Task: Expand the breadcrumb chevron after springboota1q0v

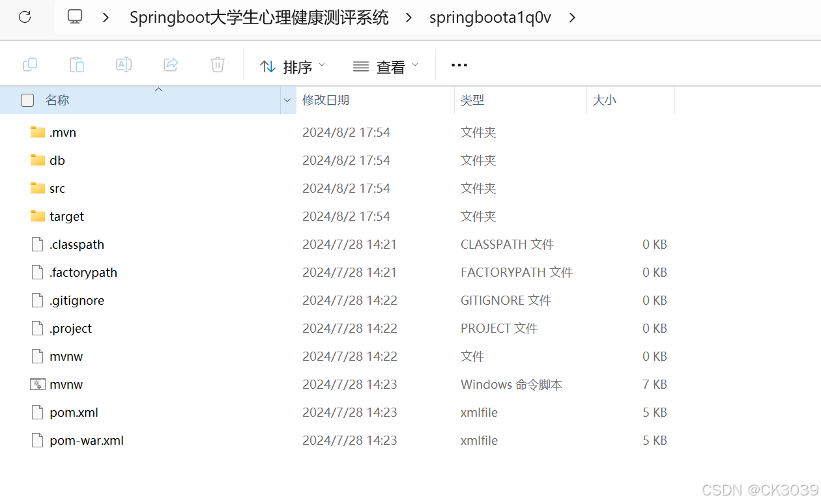Action: point(572,18)
